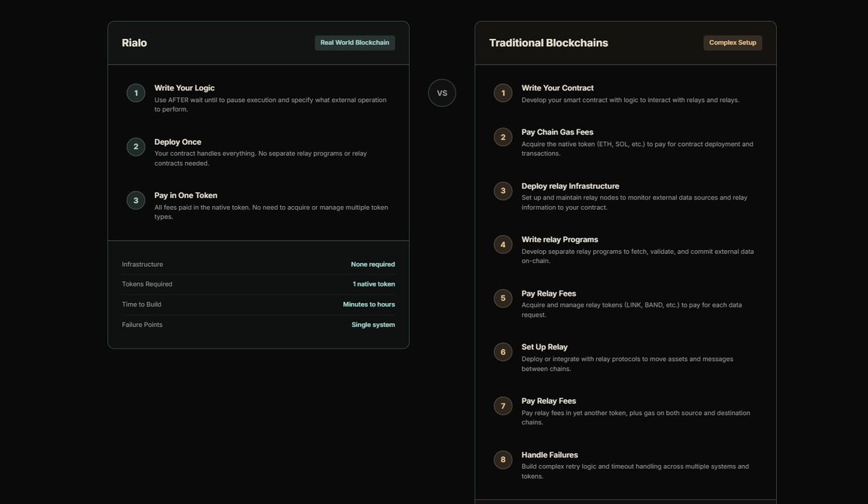Select the Set Up Relay heading
This screenshot has height=504, width=868.
pyautogui.click(x=545, y=347)
